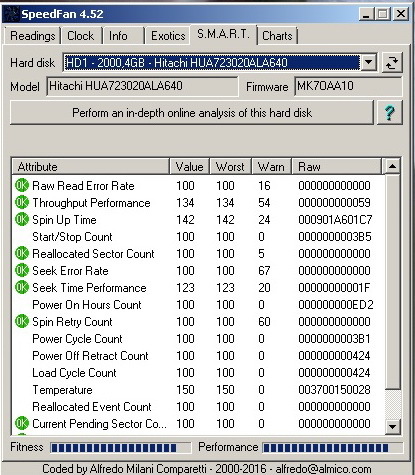Click the Spin Up Time value 142
The height and width of the screenshot is (475, 415).
coord(185,220)
